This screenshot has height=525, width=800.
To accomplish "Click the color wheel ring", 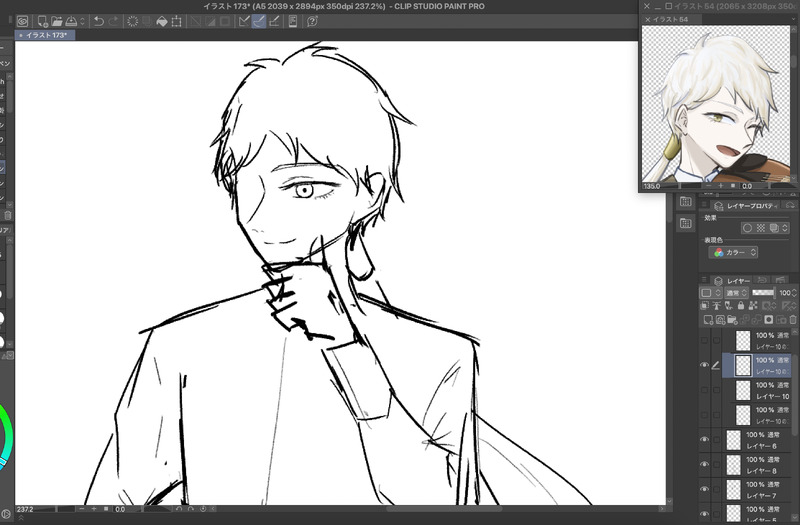I will (5, 437).
